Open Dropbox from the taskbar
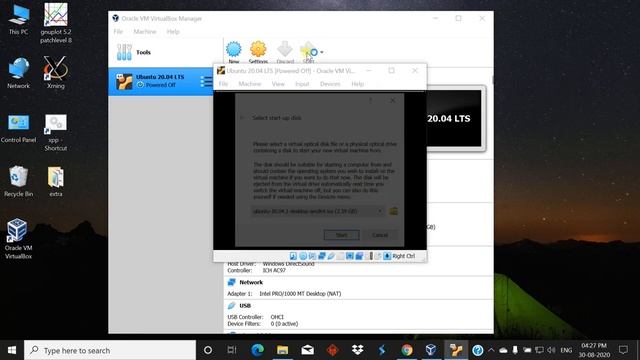Viewport: 640px width, 360px height. 358,350
